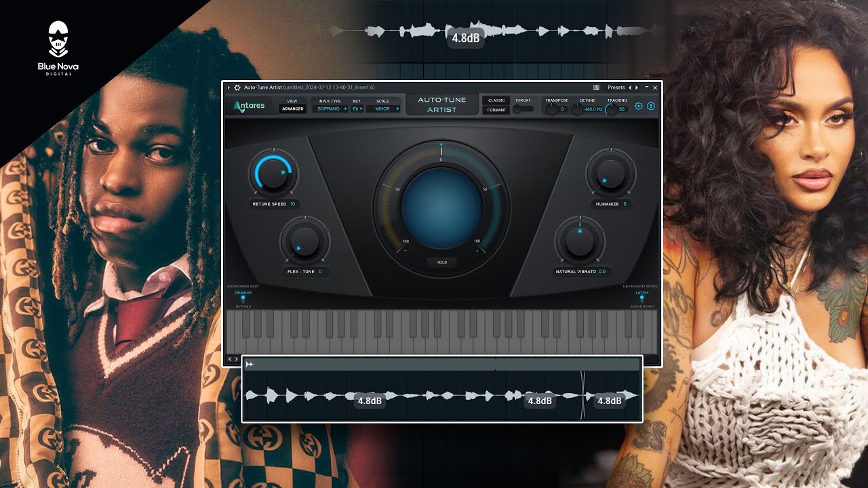Click the Blue Nova Digital logo

pos(58,47)
